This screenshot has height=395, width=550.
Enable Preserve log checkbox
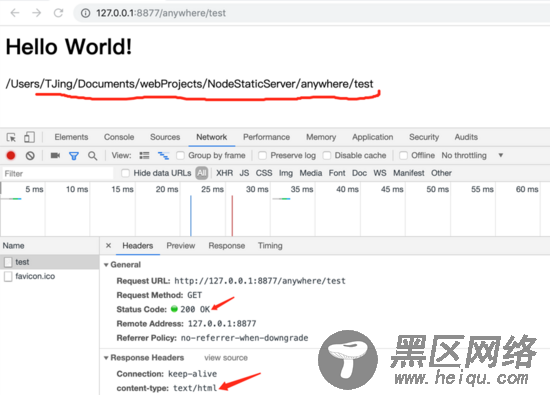[262, 155]
